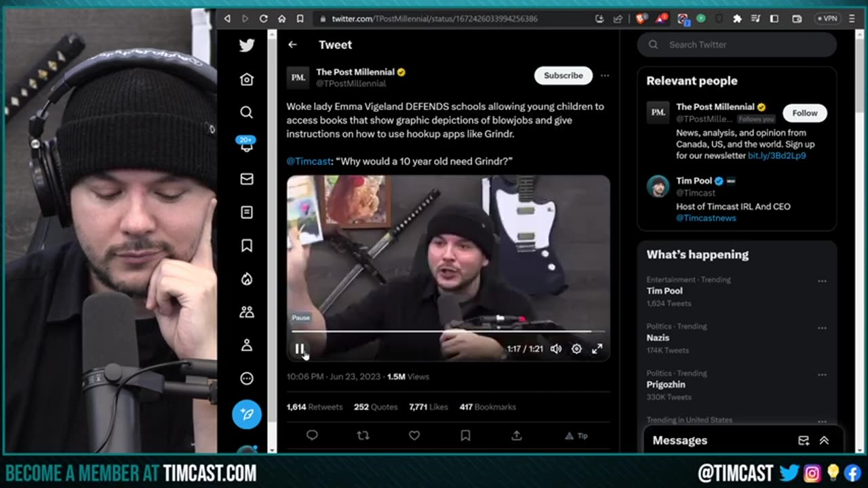View the 252 Quotes list
This screenshot has width=868, height=488.
[375, 407]
